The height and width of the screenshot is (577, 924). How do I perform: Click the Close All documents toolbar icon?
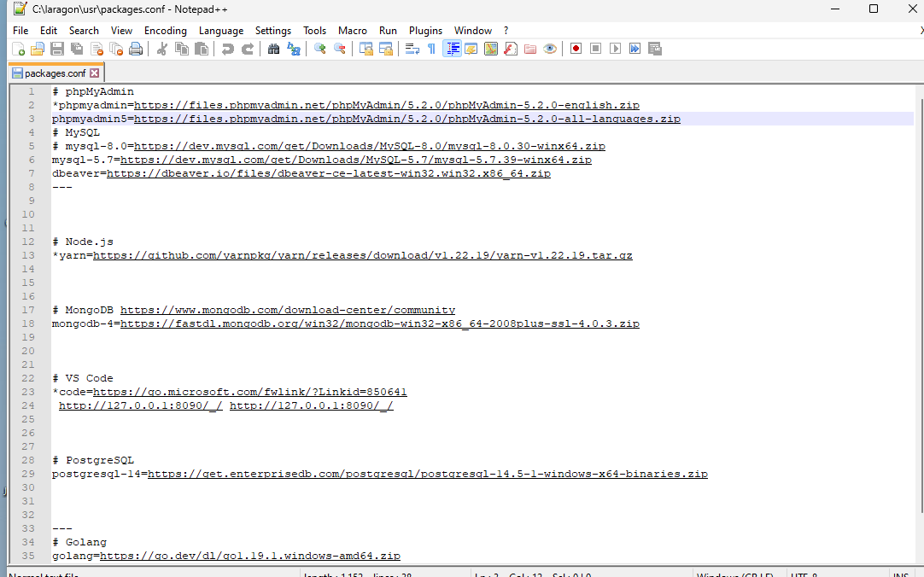116,49
